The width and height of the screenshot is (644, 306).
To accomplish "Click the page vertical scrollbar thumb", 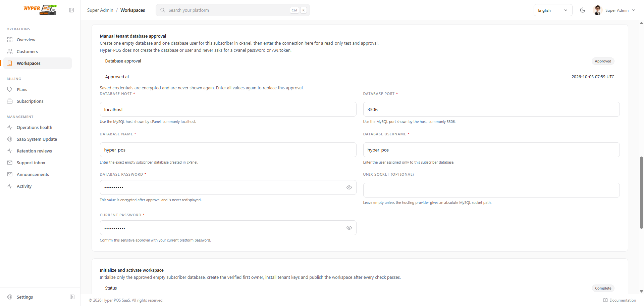I will pyautogui.click(x=641, y=192).
